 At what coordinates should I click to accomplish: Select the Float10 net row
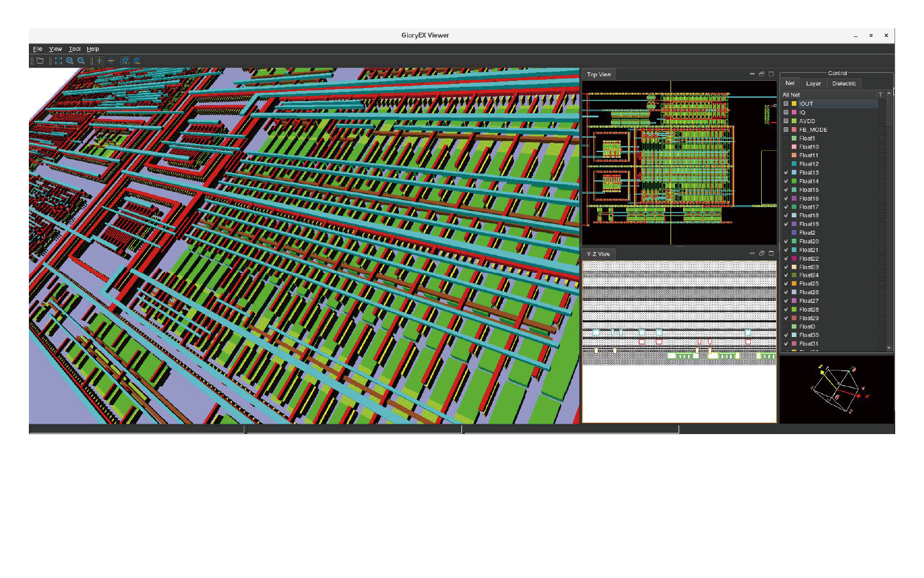tap(829, 147)
